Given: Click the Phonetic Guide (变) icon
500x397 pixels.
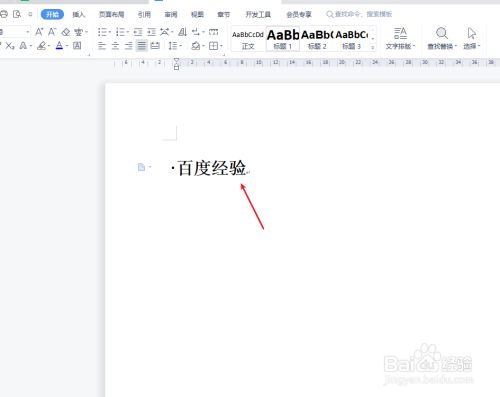Looking at the screenshot, I should click(x=79, y=32).
